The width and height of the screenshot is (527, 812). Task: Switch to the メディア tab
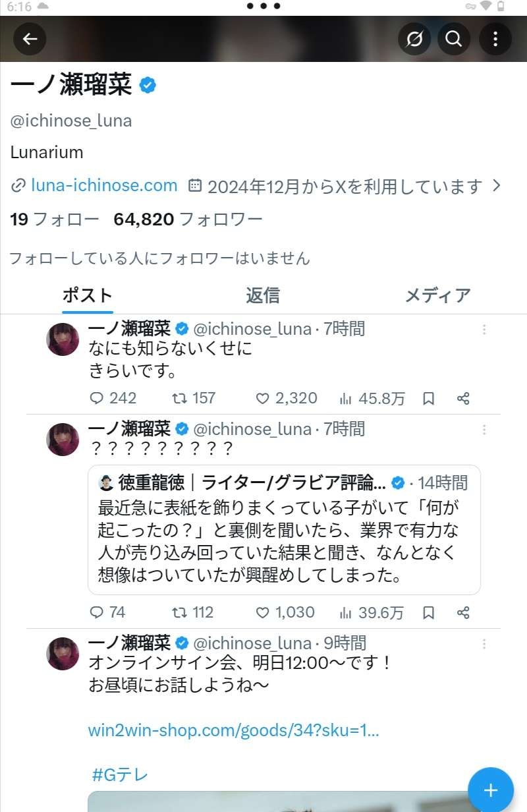[437, 295]
